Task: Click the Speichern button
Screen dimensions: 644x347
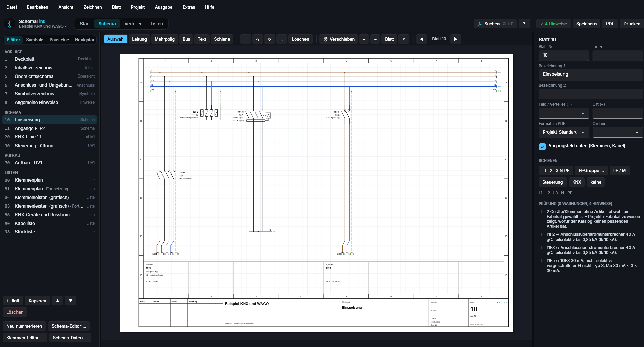Action: [x=586, y=24]
